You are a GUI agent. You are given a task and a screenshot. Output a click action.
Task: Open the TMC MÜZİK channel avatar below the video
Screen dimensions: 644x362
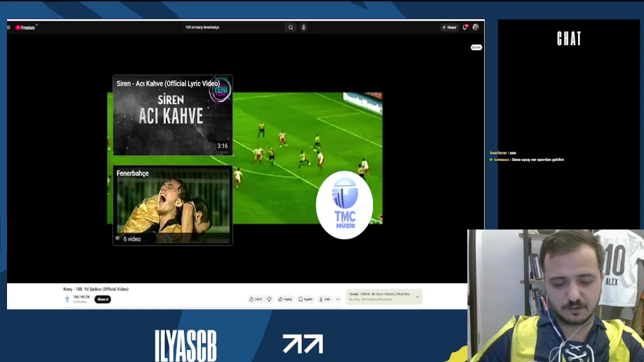click(x=67, y=299)
